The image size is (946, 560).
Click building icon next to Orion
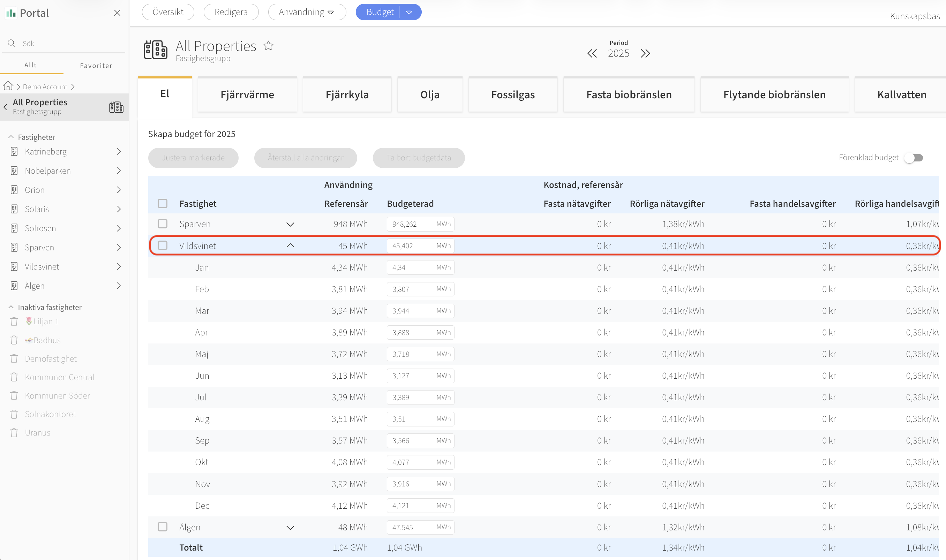[14, 190]
